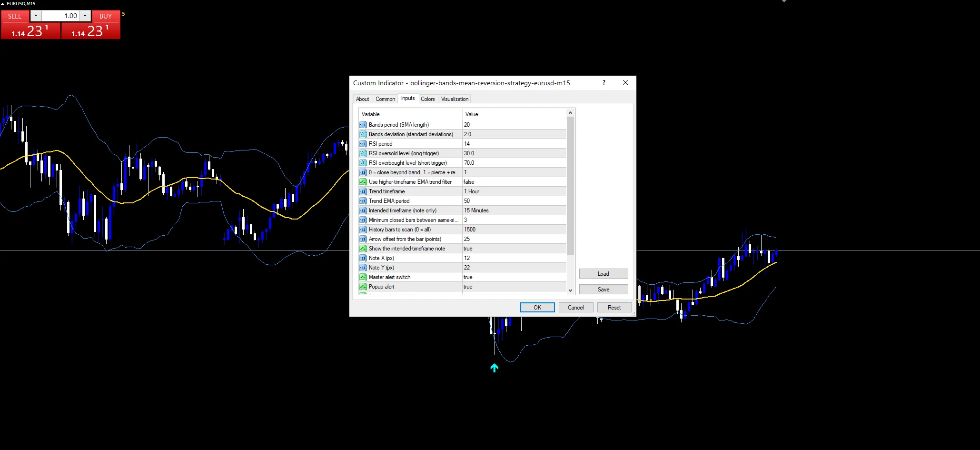Viewport: 980px width, 450px height.
Task: Click the buy price 1.14 23 tile
Action: [x=90, y=31]
